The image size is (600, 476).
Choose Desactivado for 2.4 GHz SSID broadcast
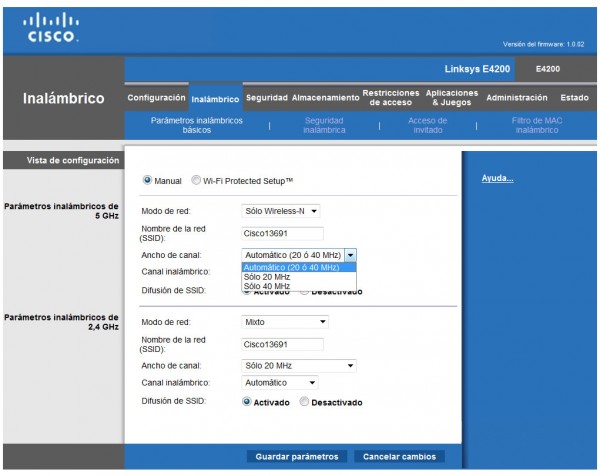click(x=304, y=402)
